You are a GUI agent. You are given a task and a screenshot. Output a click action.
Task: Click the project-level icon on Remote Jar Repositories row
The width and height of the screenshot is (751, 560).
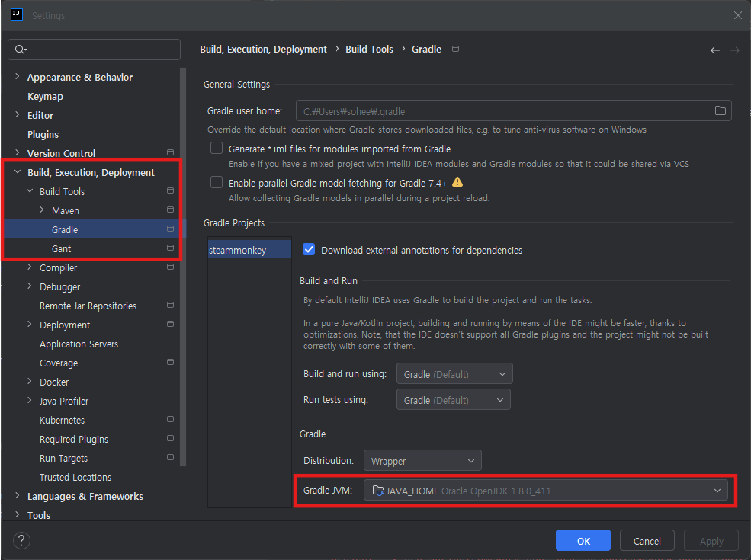(170, 305)
